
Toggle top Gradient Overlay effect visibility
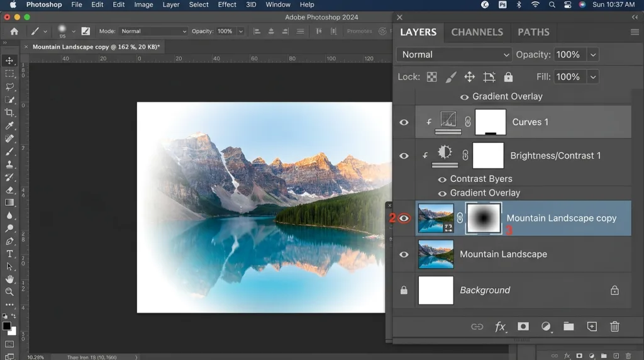pos(464,98)
